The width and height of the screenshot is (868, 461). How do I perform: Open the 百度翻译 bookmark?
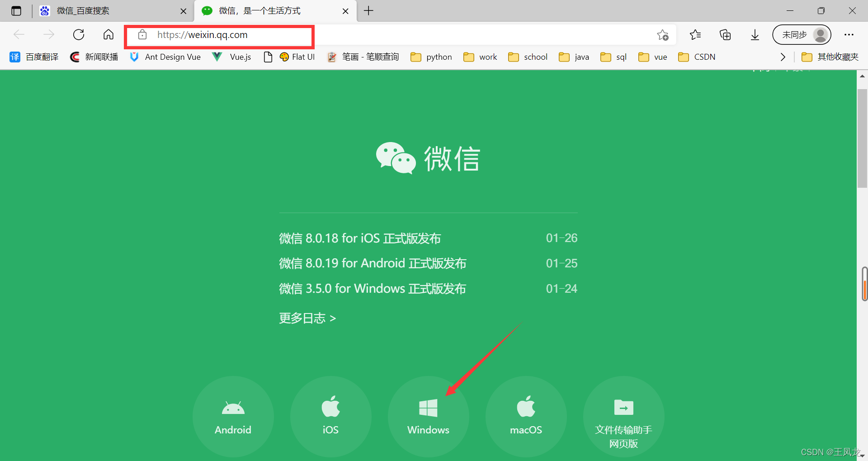click(34, 57)
